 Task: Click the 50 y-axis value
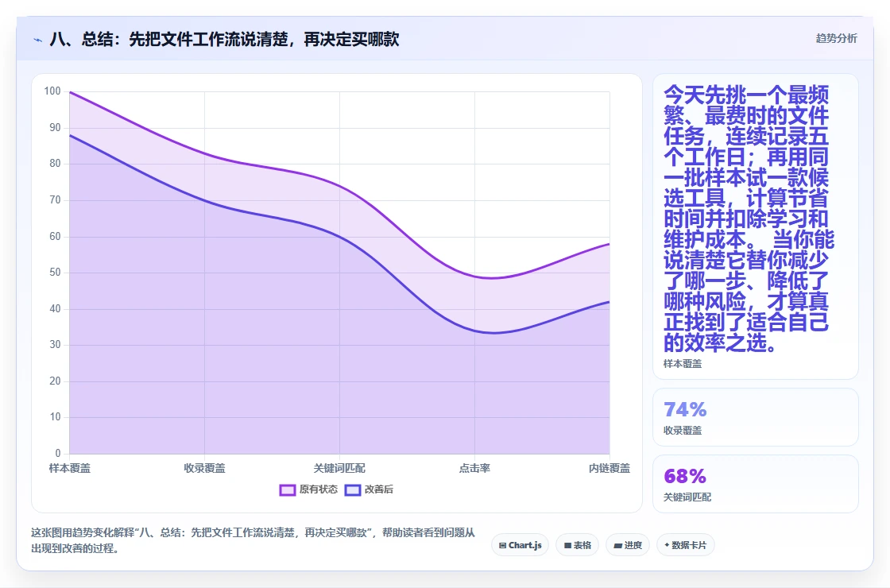coord(55,273)
